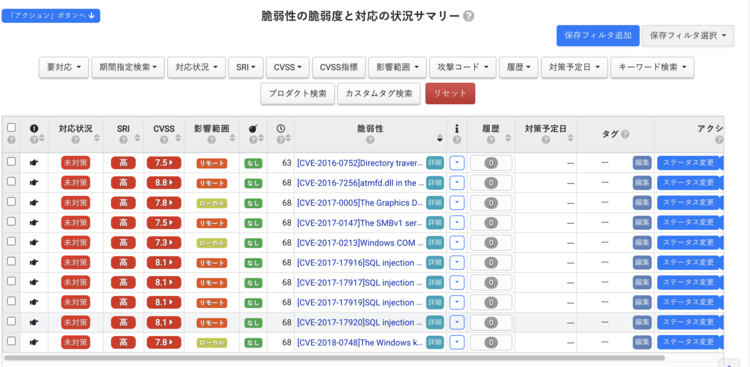The height and width of the screenshot is (367, 750).
Task: Sort by 影響範囲 column sort arrow
Action: pyautogui.click(x=232, y=139)
